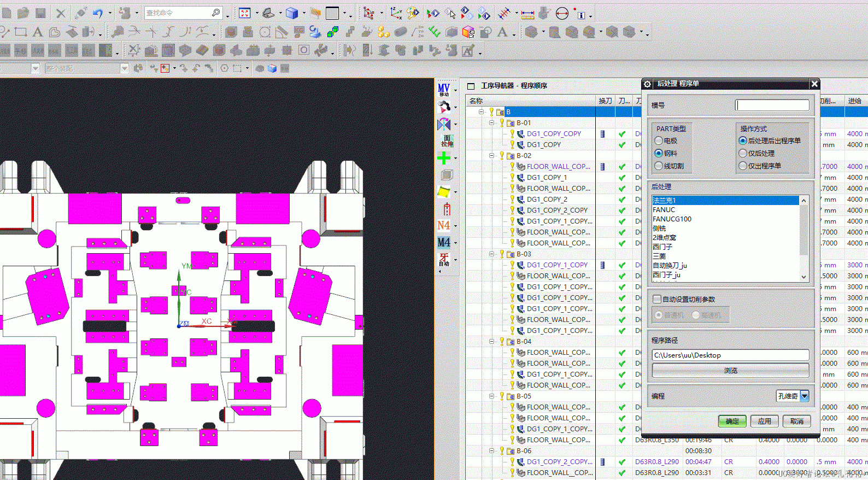Click the orange-magenta cube icon in the second toolbar row
Image resolution: width=868 pixels, height=480 pixels.
tap(468, 32)
